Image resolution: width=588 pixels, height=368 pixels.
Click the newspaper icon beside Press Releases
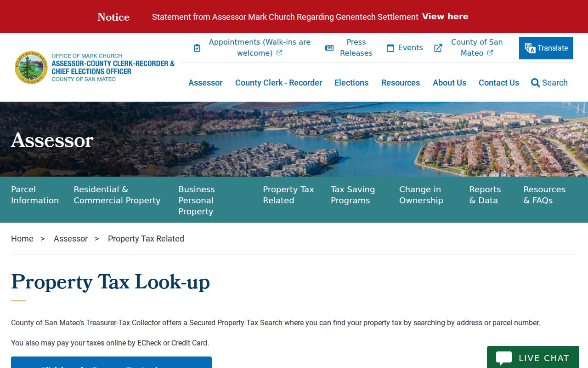[x=329, y=48]
